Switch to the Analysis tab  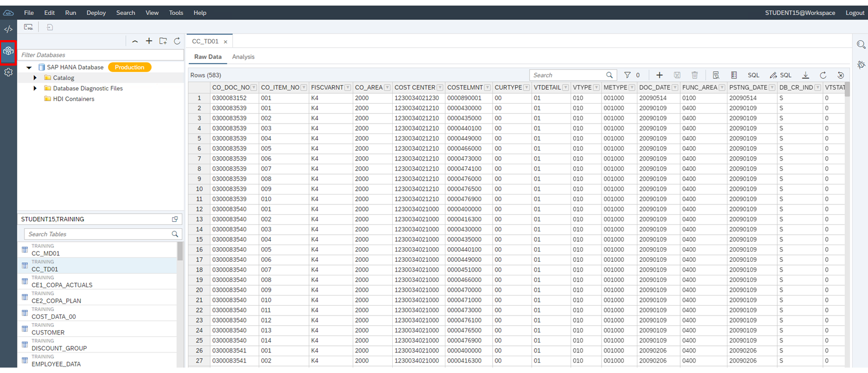coord(243,57)
